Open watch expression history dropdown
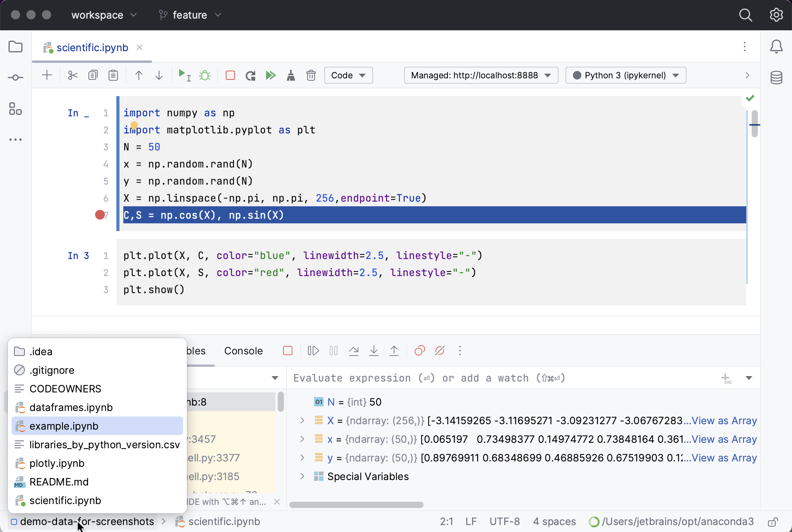Screen dimensions: 792x532 (x=749, y=378)
